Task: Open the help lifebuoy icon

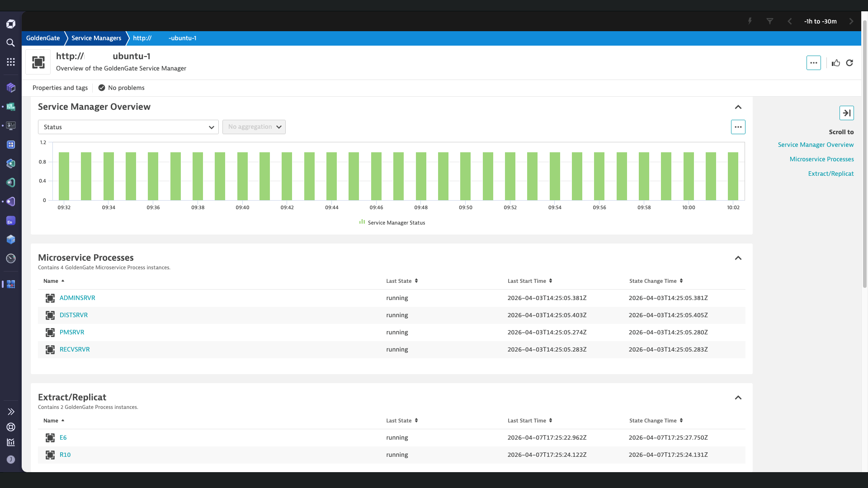Action: [11, 427]
